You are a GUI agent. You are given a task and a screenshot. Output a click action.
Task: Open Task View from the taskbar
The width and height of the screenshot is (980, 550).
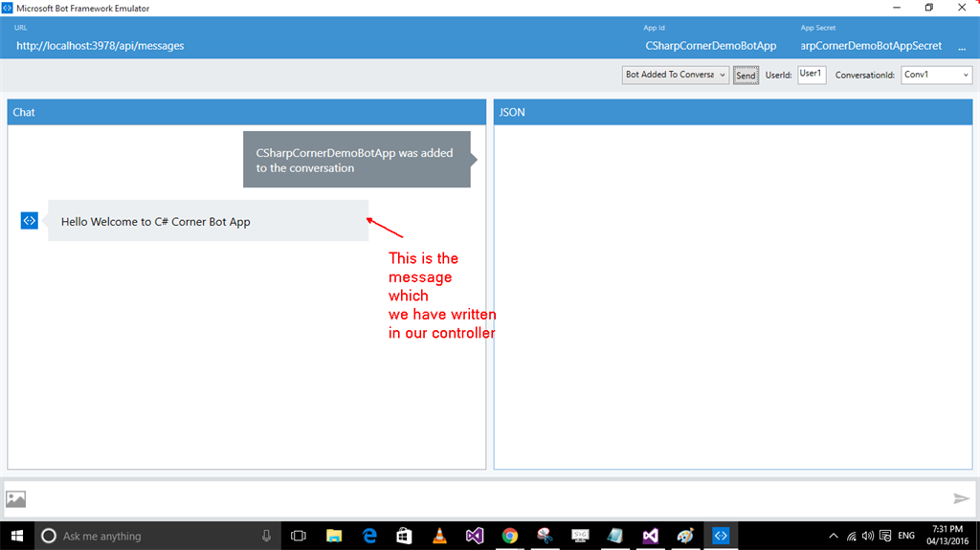[299, 536]
